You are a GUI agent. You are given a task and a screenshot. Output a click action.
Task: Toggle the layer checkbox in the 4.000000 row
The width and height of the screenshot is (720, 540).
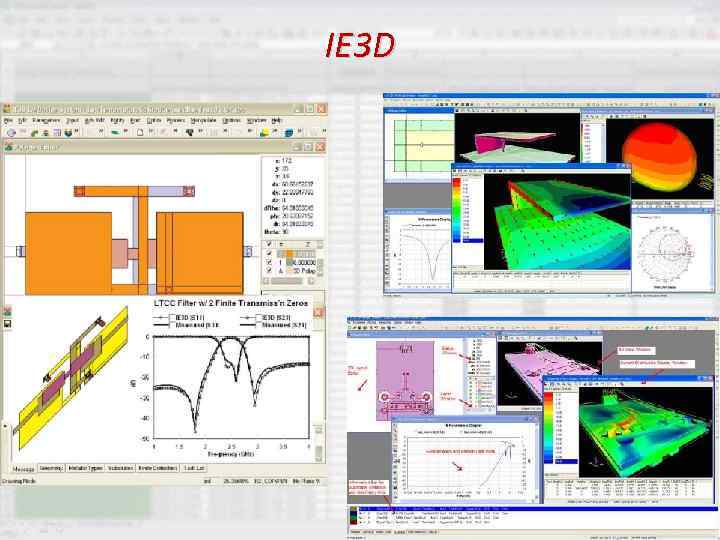(269, 262)
